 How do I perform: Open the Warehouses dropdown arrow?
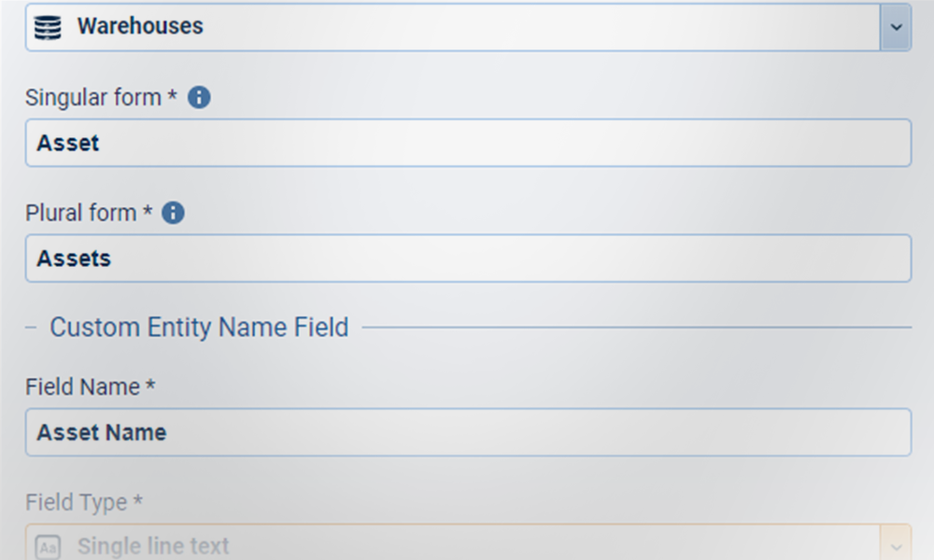896,27
